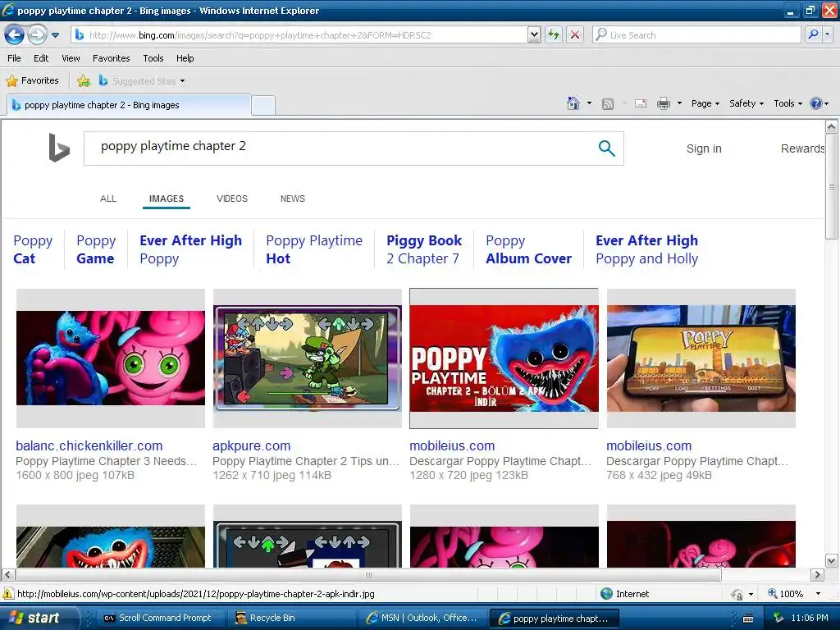This screenshot has height=630, width=840.
Task: Switch to the NEWS tab
Action: coord(293,199)
